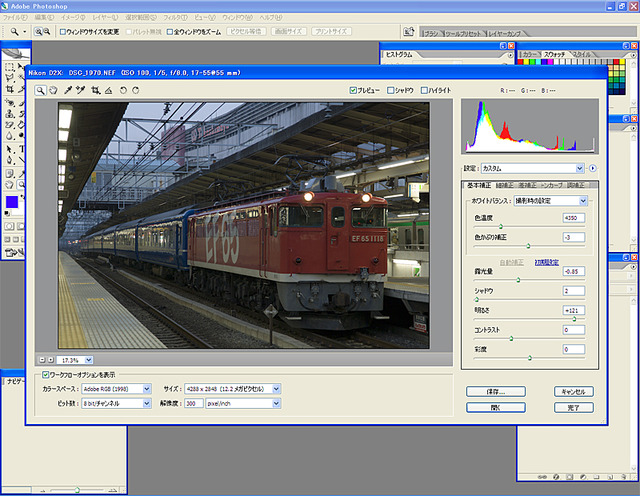Select the Zoom tool in Camera Raw
Screen dimensions: 640x496
[x=41, y=90]
